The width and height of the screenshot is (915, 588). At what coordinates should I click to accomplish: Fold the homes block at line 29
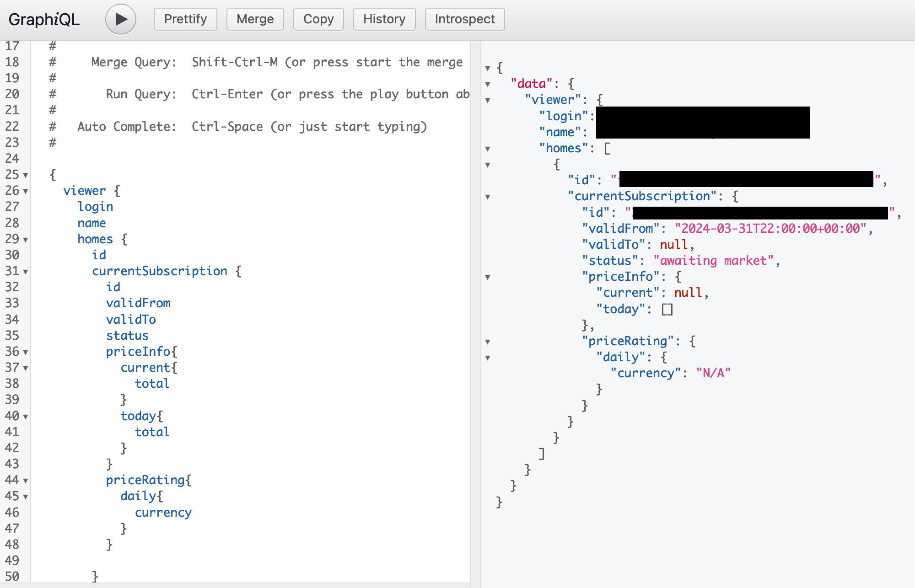click(26, 240)
